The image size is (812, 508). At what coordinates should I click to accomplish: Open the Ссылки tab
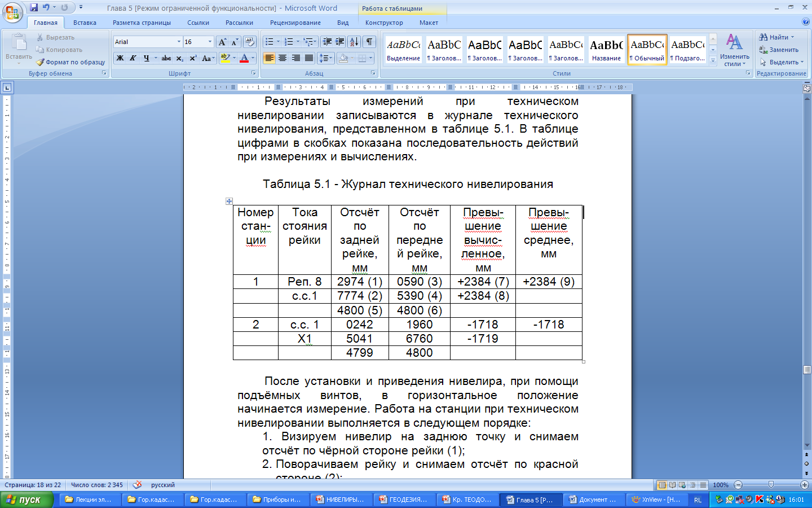198,23
